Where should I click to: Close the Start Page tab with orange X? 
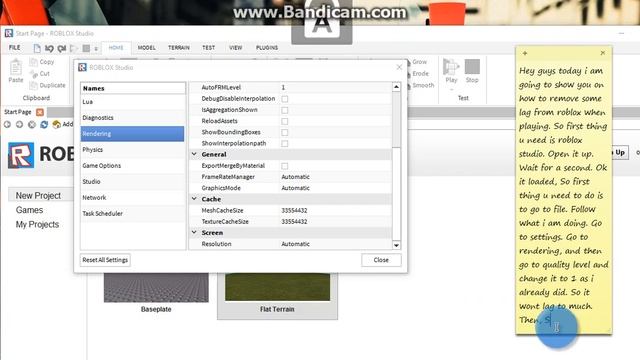coord(40,112)
